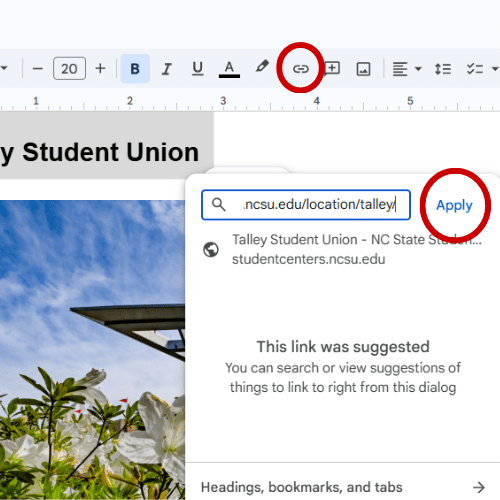Image resolution: width=500 pixels, height=500 pixels.
Task: Open the highlight color pen tool
Action: [262, 66]
